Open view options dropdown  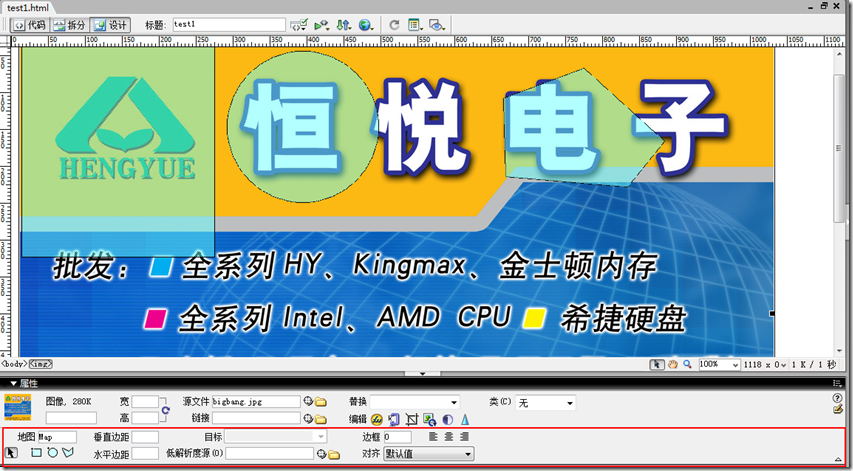point(416,25)
